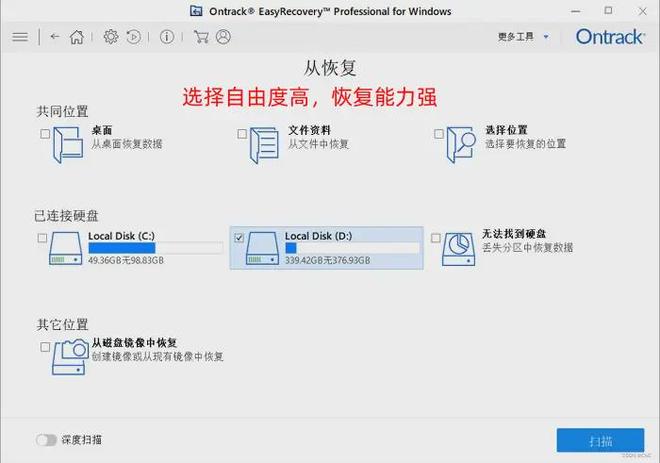
Task: Click the desktop folder icon
Action: (68, 145)
